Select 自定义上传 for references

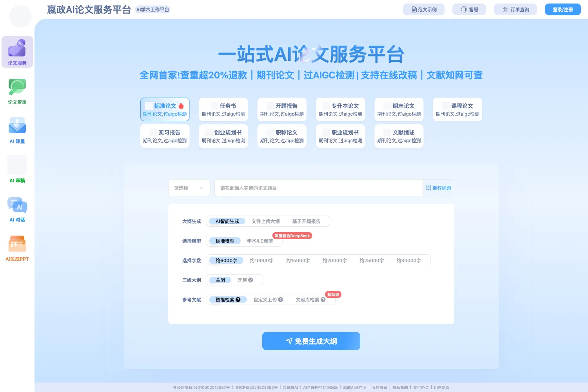(265, 299)
